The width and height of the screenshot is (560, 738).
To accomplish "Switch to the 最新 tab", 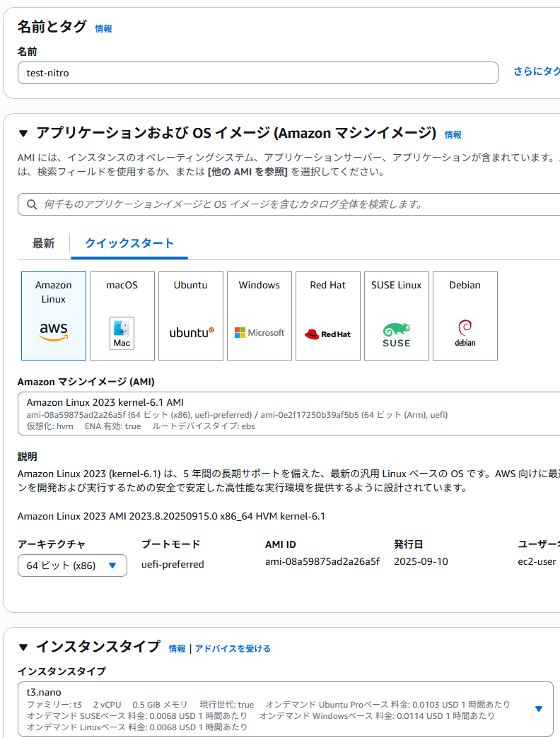I will pos(43,243).
